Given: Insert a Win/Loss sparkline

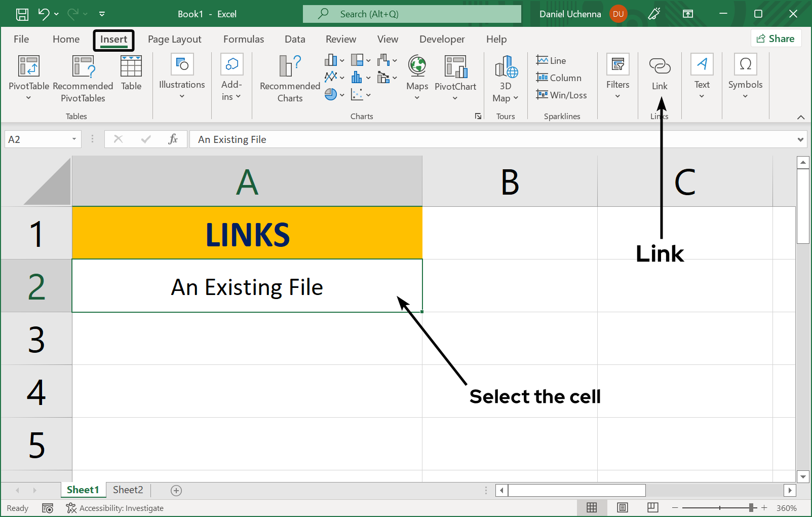Looking at the screenshot, I should (562, 95).
